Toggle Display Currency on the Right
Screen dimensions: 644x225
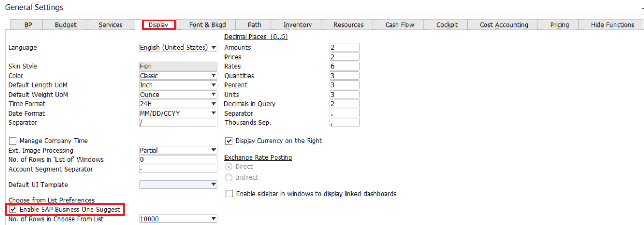(x=229, y=141)
